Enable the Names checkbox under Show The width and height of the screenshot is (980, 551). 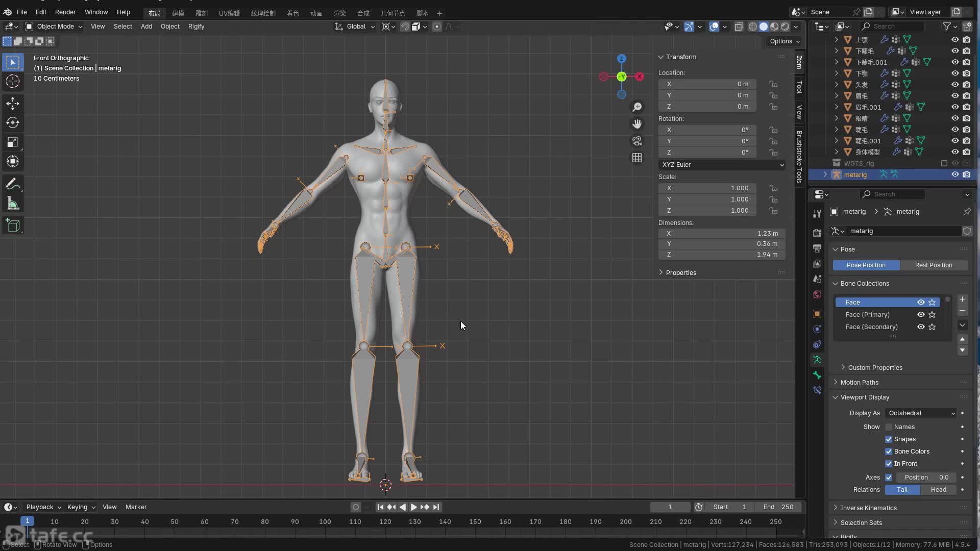click(x=889, y=427)
